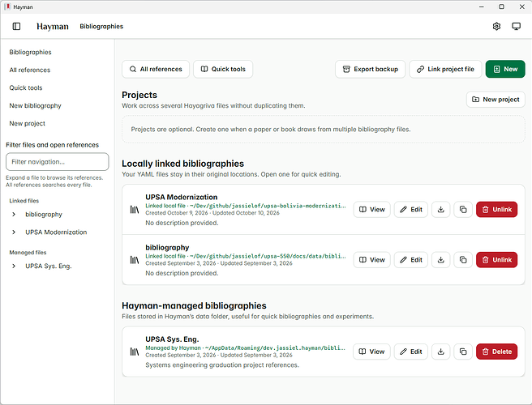Click the Filter navigation input field
Screen dimensions: 532x405
pos(58,162)
